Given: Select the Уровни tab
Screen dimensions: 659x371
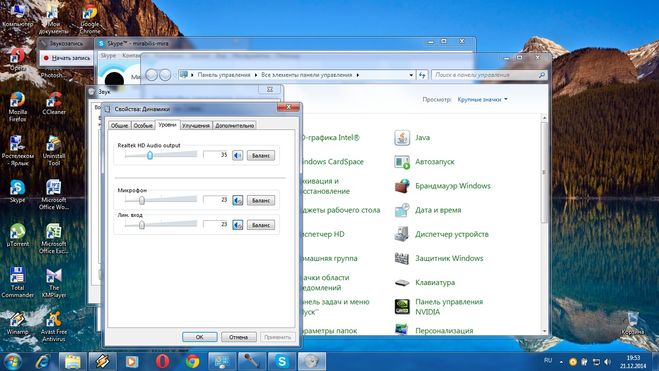Looking at the screenshot, I should tap(167, 125).
